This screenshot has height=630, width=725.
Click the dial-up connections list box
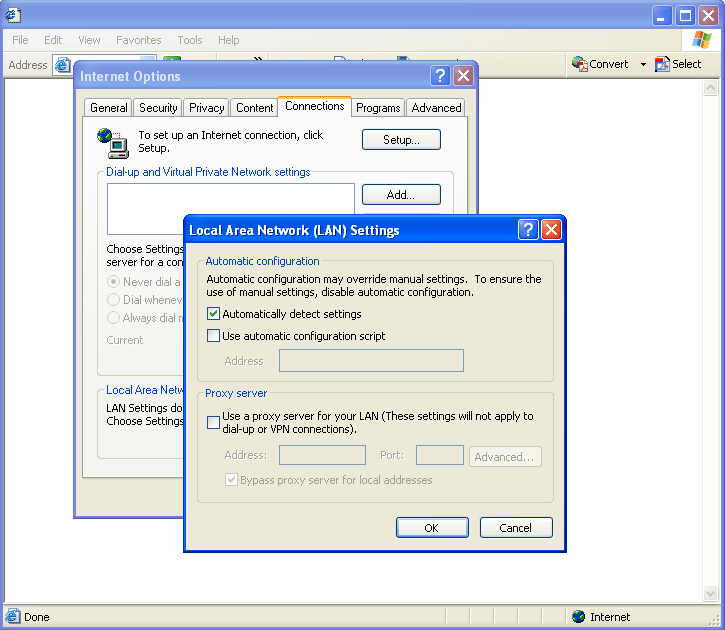click(230, 208)
